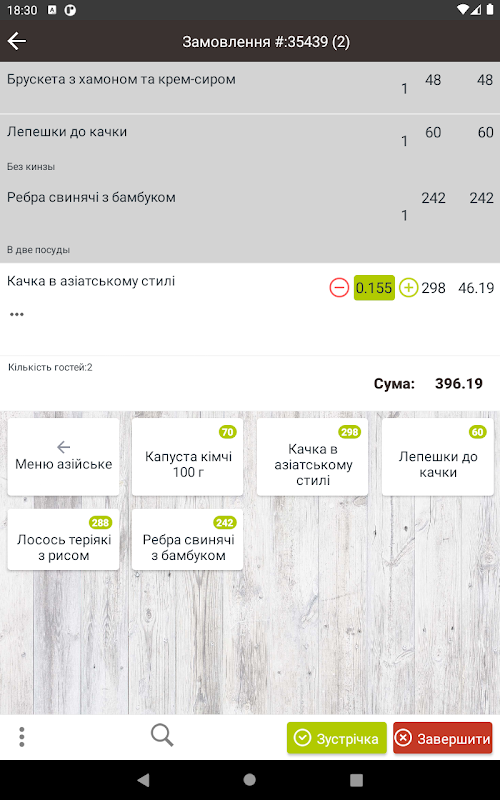Open the vertical dots overflow menu

[21, 737]
